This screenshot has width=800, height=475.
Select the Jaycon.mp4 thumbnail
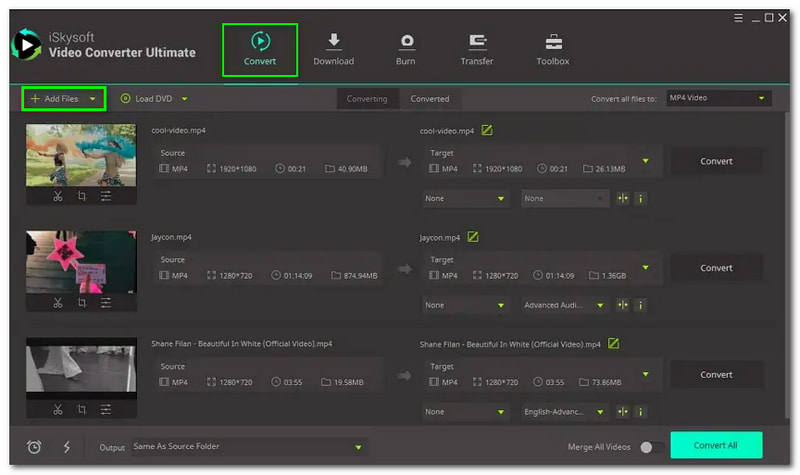pos(81,262)
